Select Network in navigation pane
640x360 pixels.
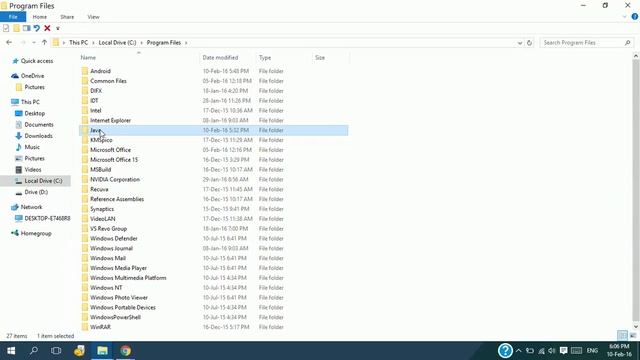tap(31, 207)
